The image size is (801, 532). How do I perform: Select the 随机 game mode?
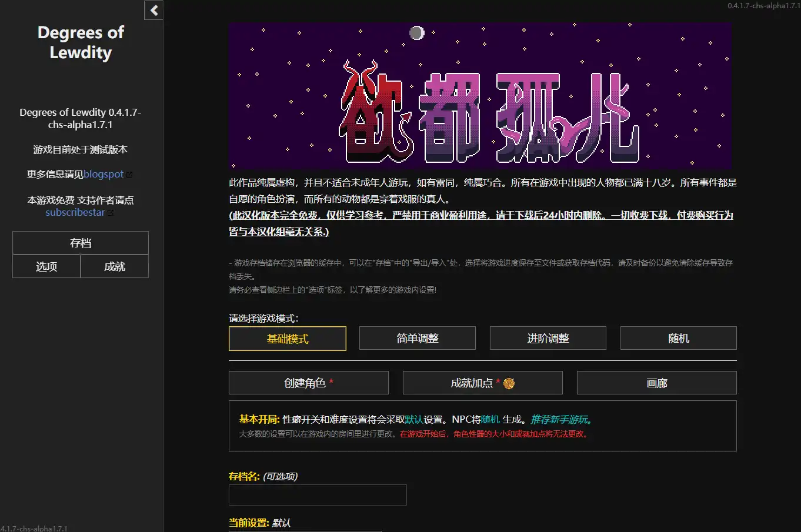tap(679, 338)
